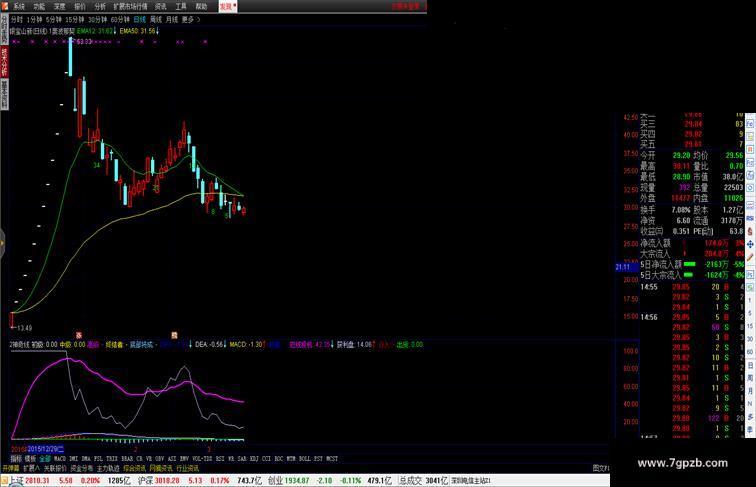Open the 工具 menu
756x487 pixels.
[181, 6]
